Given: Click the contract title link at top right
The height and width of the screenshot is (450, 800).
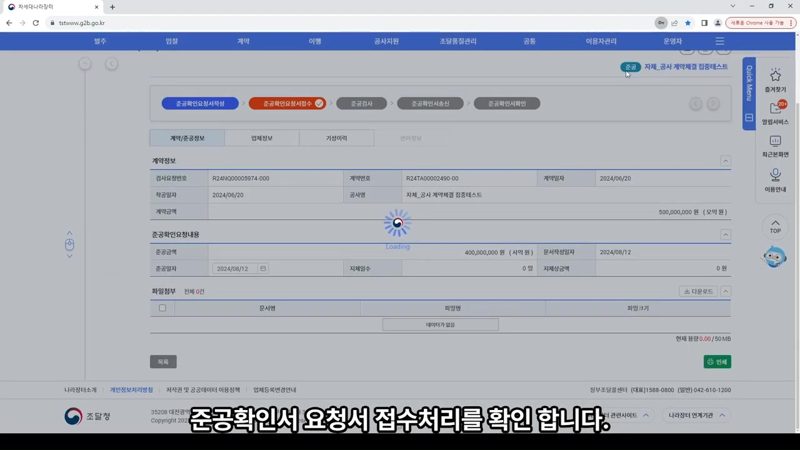Looking at the screenshot, I should tap(686, 67).
